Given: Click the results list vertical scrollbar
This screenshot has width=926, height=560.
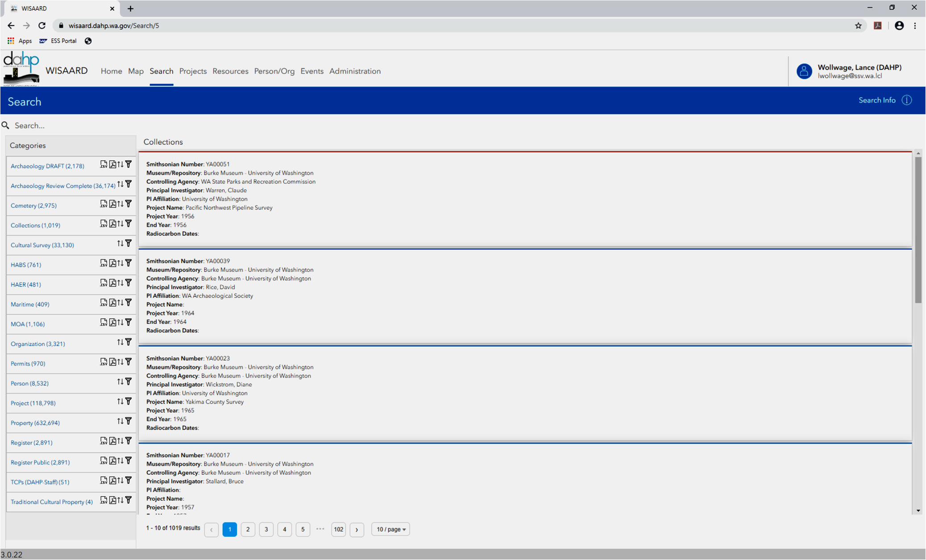Looking at the screenshot, I should pyautogui.click(x=918, y=230).
